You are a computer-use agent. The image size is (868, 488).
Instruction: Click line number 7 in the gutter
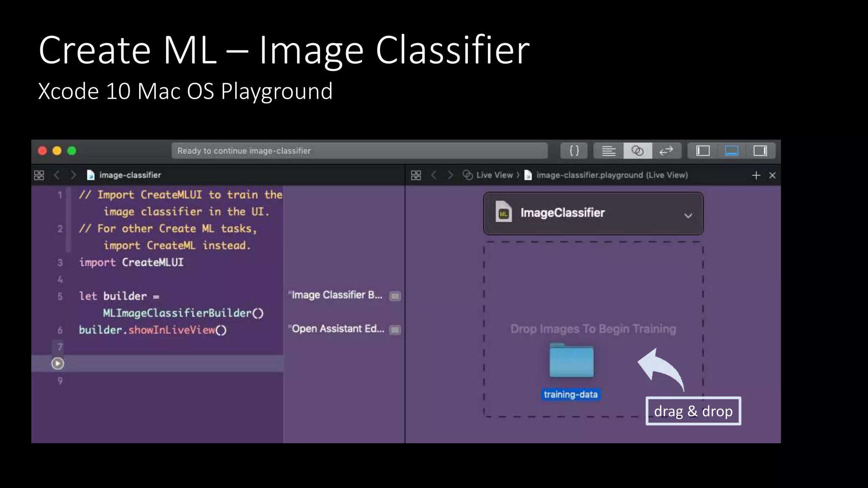60,347
